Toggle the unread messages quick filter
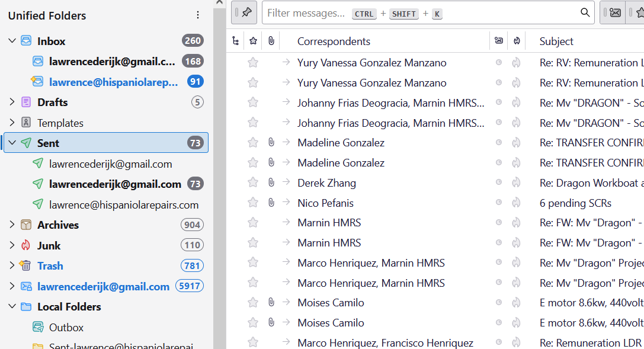This screenshot has width=644, height=349. (613, 12)
